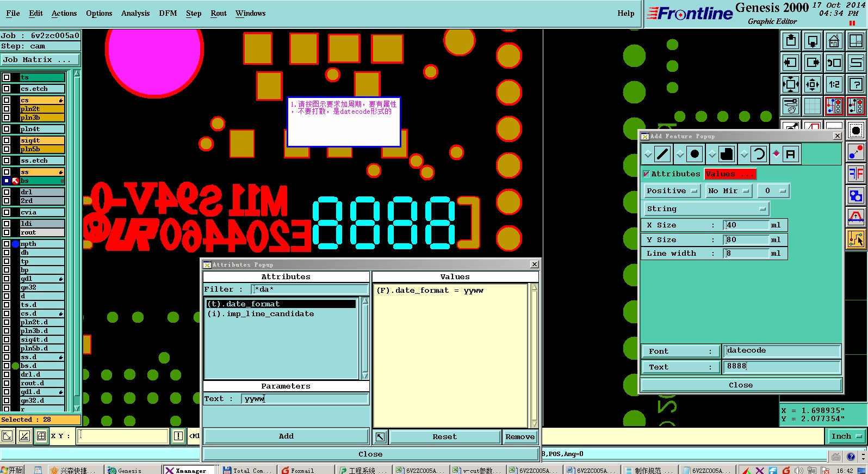Click the Home view icon
Viewport: 868px width, 474px height.
[x=834, y=41]
